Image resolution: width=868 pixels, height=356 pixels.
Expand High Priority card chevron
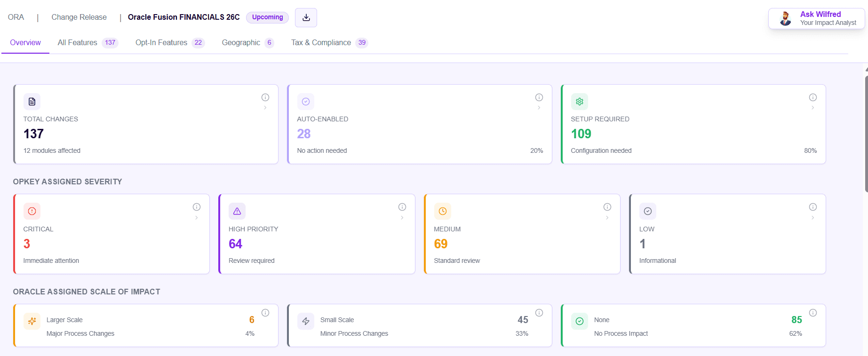click(x=402, y=218)
